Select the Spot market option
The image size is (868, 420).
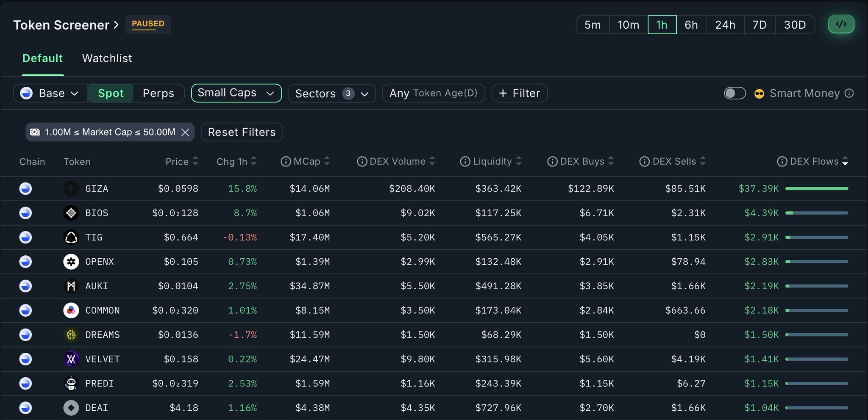[x=111, y=93]
